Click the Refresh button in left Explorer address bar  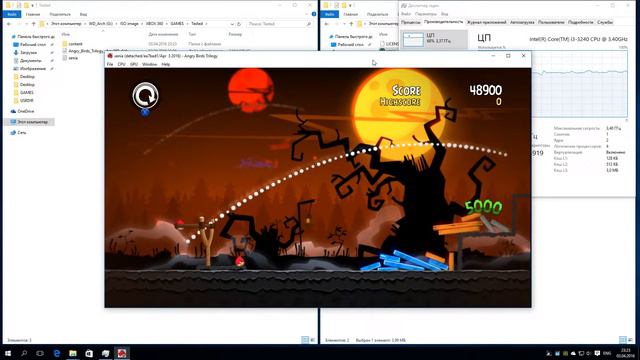(239, 24)
